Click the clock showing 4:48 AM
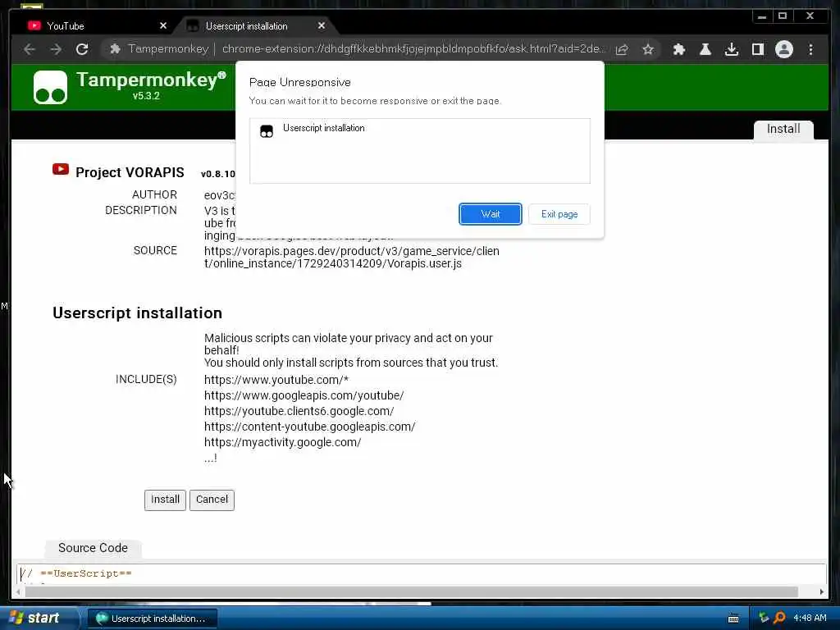Screen dimensions: 840x630 810,618
